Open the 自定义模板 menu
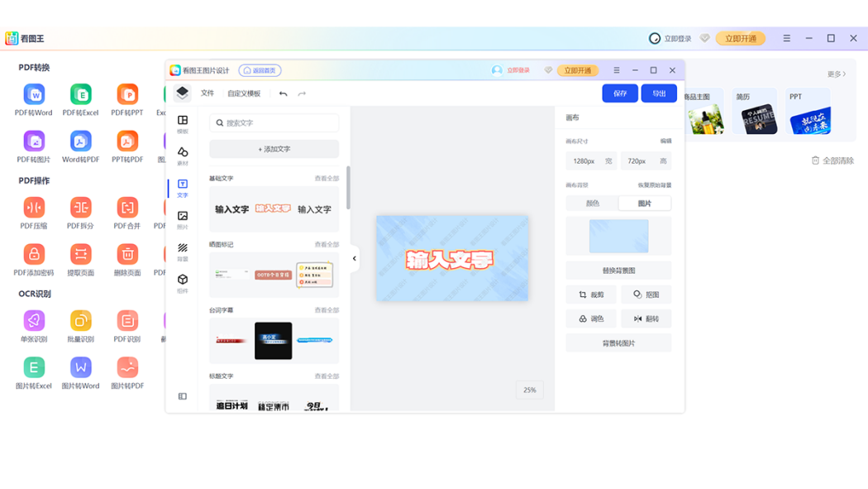The height and width of the screenshot is (489, 868). pos(244,93)
